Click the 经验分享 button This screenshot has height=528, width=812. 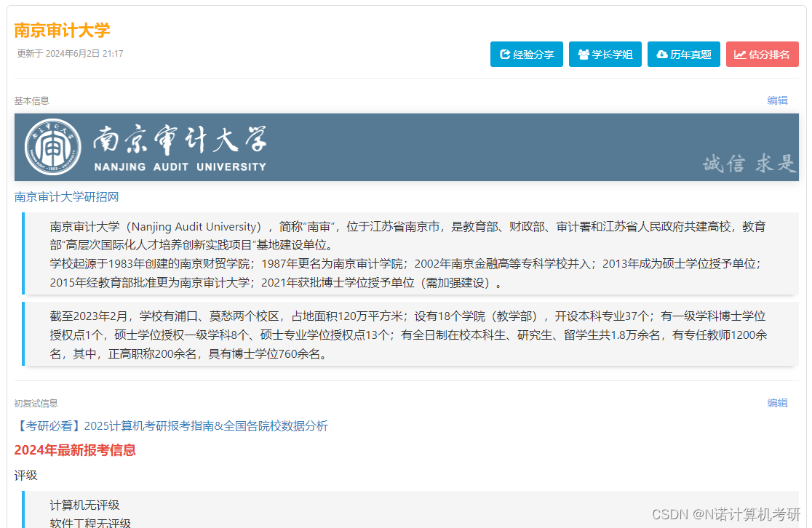(x=526, y=55)
